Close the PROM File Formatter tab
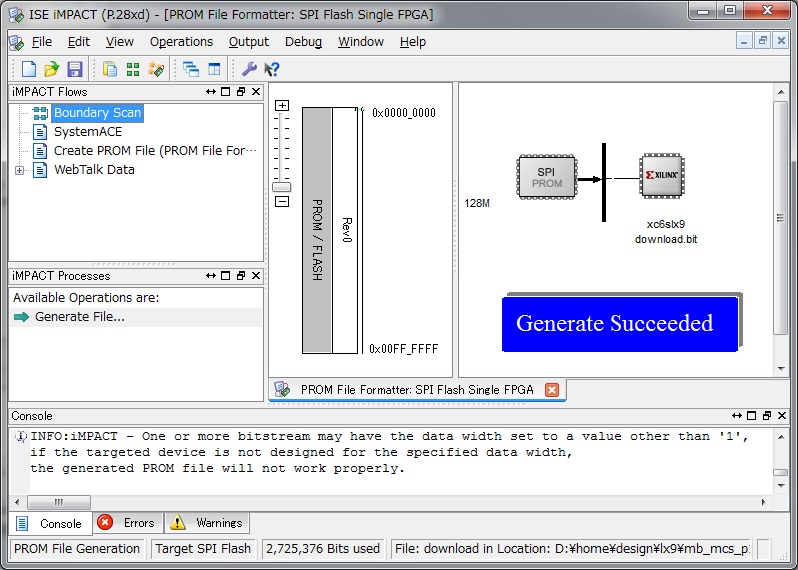The width and height of the screenshot is (798, 570). click(552, 390)
